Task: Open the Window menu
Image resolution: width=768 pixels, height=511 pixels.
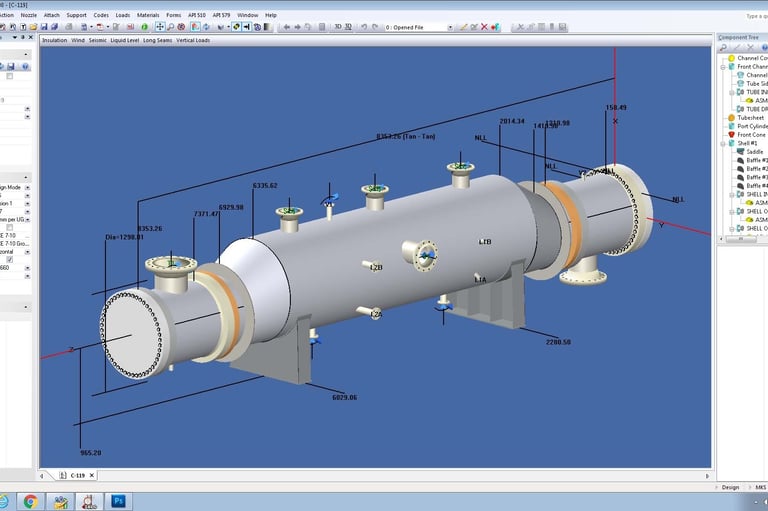Action: tap(248, 15)
